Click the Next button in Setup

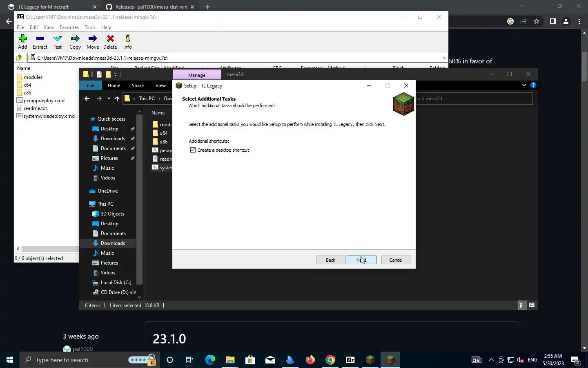[x=361, y=260]
